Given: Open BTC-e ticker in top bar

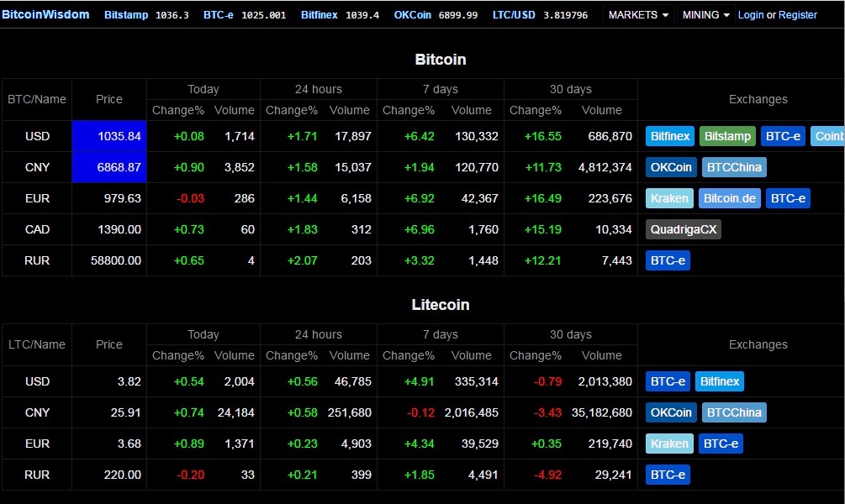Looking at the screenshot, I should (245, 15).
